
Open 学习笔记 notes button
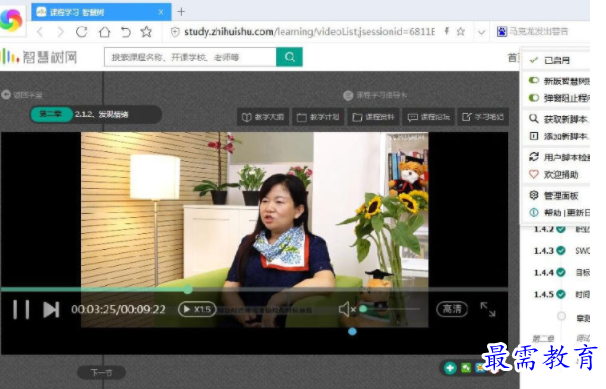pos(483,117)
